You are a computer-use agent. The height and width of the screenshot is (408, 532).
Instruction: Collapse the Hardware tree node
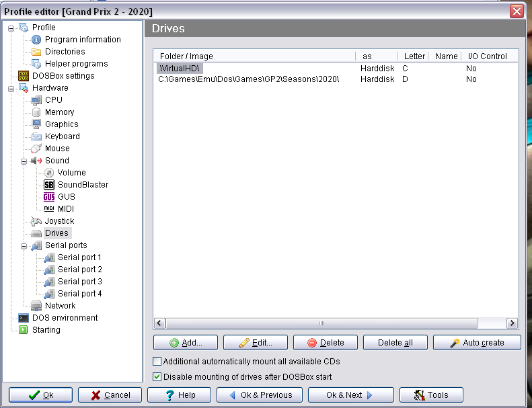point(11,88)
